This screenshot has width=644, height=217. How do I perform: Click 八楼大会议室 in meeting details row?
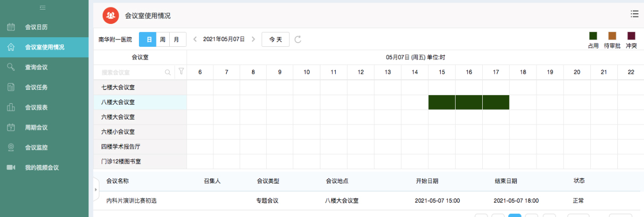click(342, 201)
